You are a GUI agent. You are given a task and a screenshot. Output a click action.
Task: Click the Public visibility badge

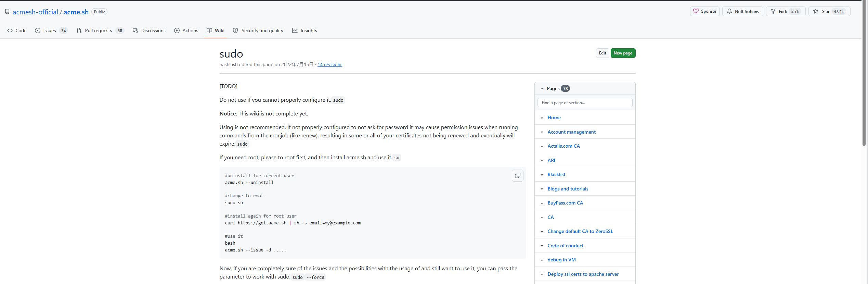coord(100,12)
